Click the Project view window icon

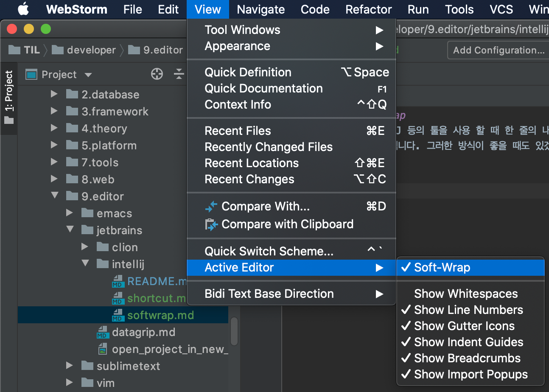[x=31, y=75]
